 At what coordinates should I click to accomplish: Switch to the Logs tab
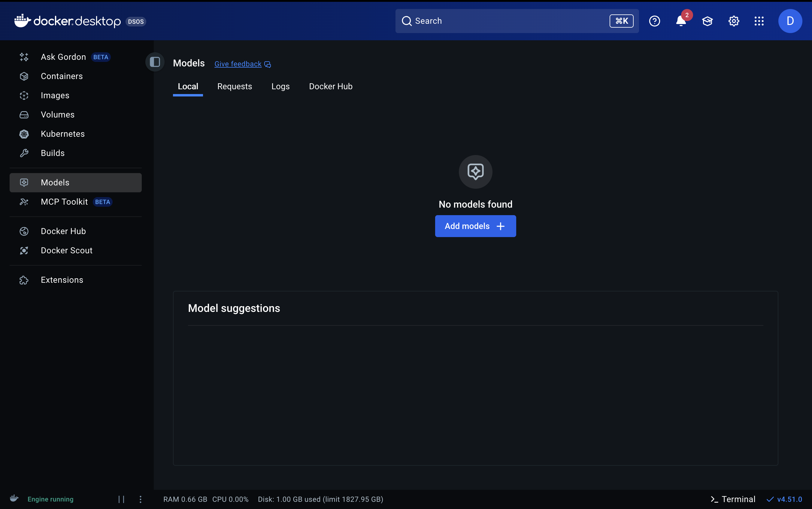(280, 87)
